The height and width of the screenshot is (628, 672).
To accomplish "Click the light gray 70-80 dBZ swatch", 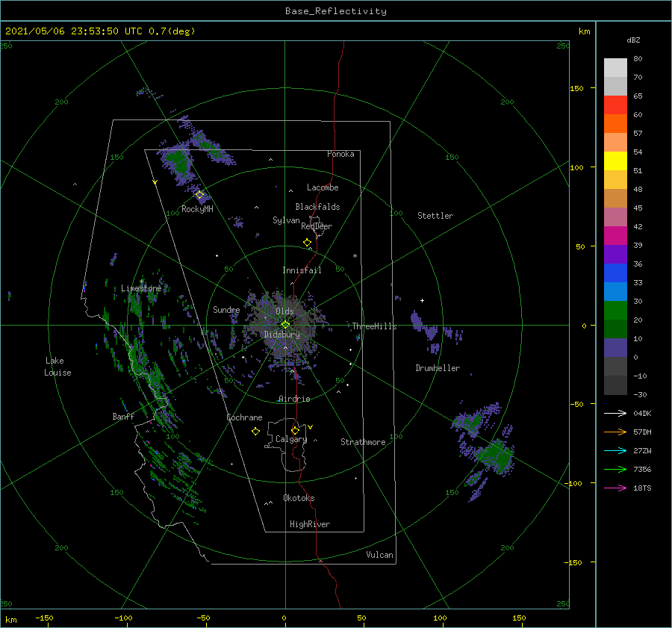I will click(x=615, y=68).
